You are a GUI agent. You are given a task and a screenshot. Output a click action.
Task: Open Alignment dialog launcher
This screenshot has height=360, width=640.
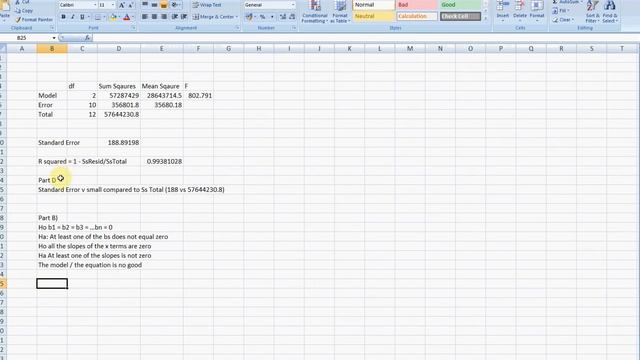click(238, 28)
